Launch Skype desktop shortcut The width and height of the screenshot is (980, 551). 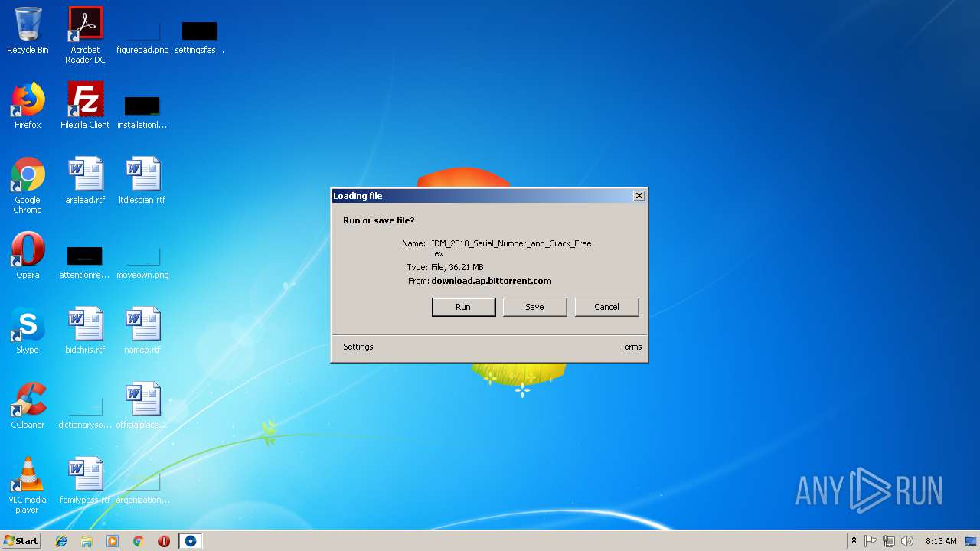pos(28,331)
